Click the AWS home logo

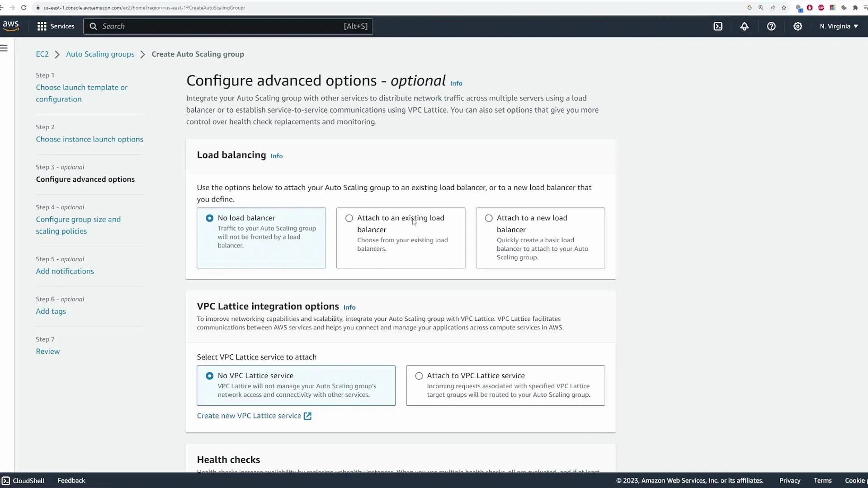11,26
